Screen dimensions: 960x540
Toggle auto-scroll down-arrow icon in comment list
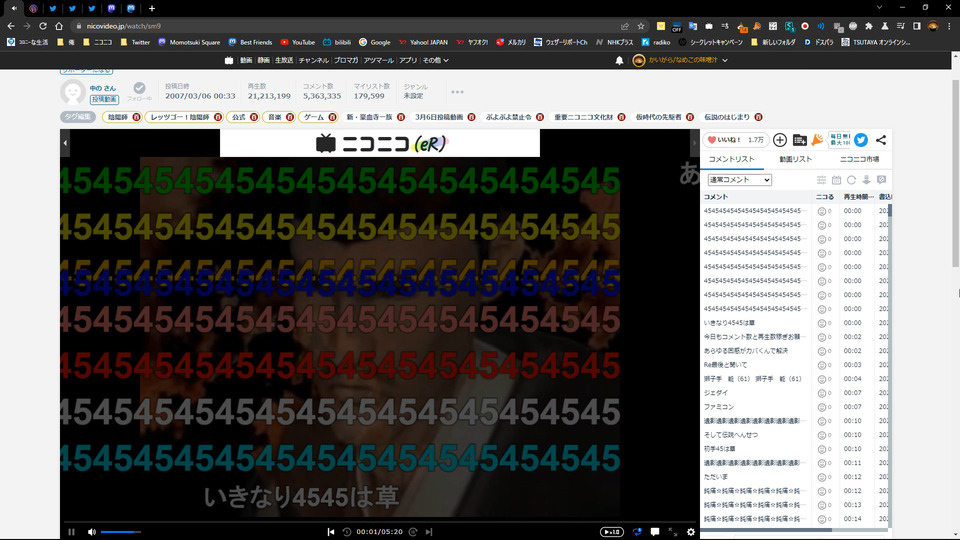(x=866, y=180)
